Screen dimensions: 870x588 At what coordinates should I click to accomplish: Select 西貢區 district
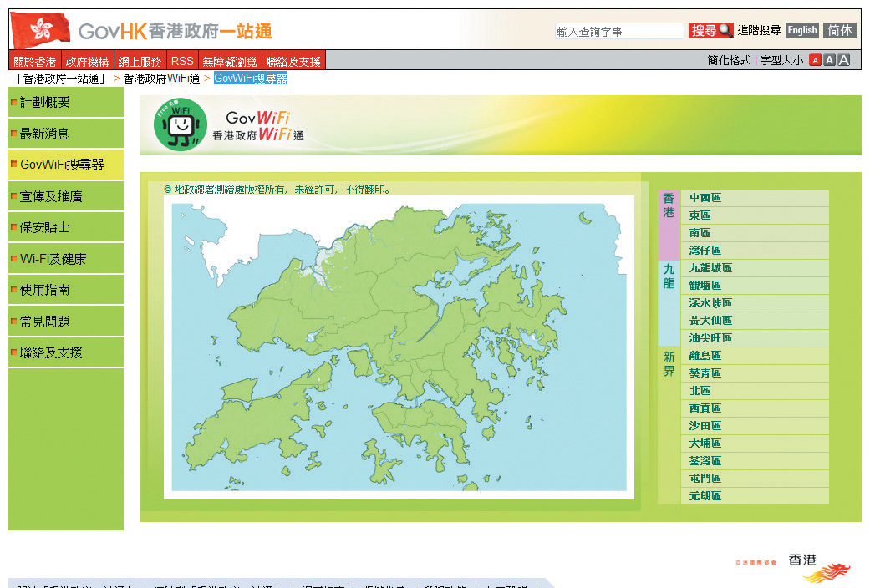(755, 408)
